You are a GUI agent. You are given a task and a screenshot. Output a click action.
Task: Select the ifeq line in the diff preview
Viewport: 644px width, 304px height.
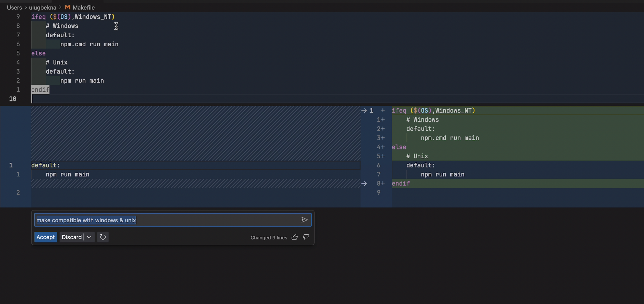[433, 110]
